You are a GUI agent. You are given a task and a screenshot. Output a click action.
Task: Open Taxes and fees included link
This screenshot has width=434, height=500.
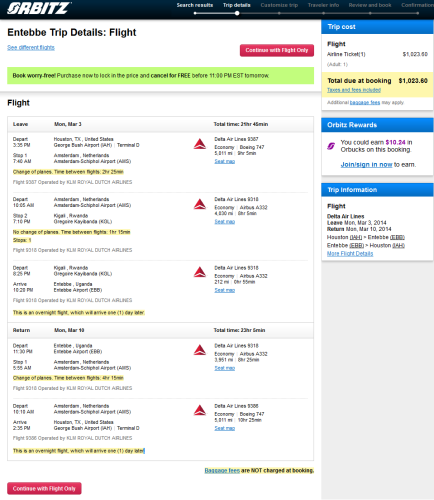354,90
